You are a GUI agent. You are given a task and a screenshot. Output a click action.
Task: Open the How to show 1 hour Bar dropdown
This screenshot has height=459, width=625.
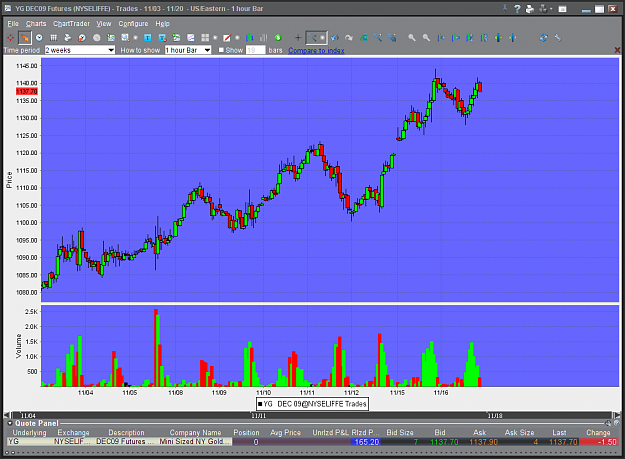coord(188,50)
